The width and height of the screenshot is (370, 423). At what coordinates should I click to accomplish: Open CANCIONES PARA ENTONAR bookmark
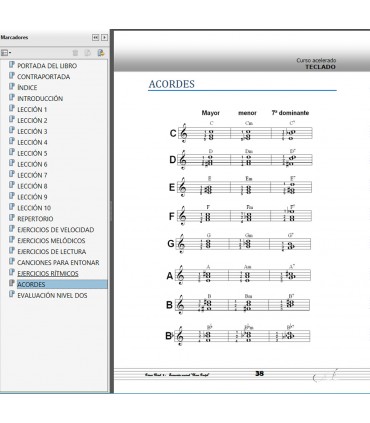tap(58, 262)
